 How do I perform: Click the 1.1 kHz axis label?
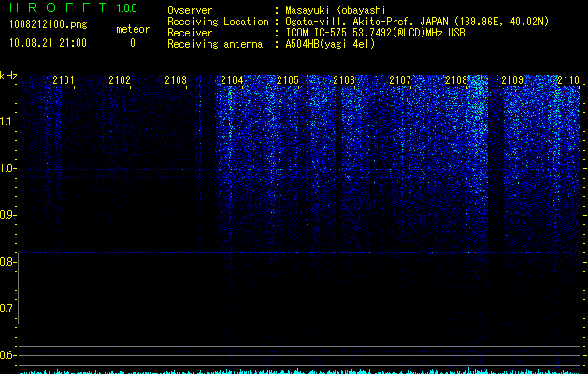pos(7,122)
